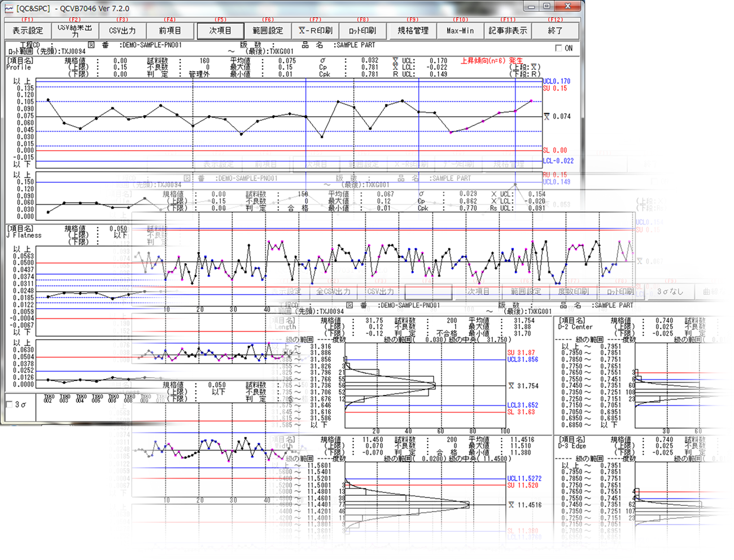Click the 3σなし button
734x560 pixels.
670,292
